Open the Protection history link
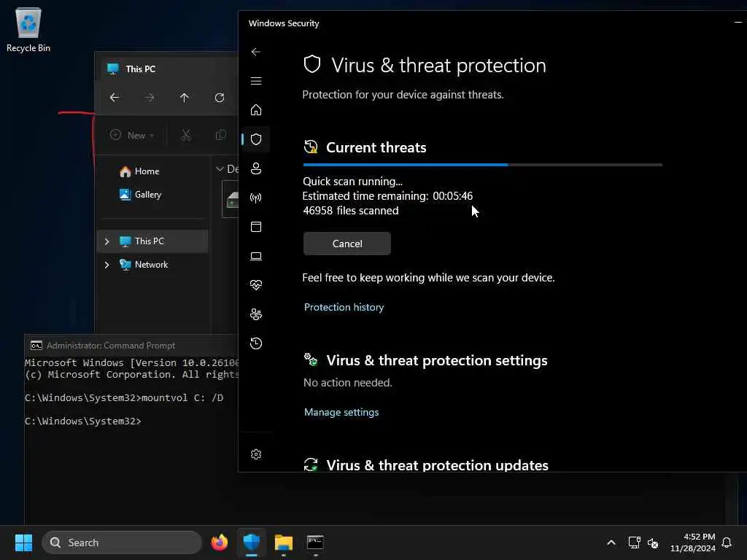 [x=344, y=307]
